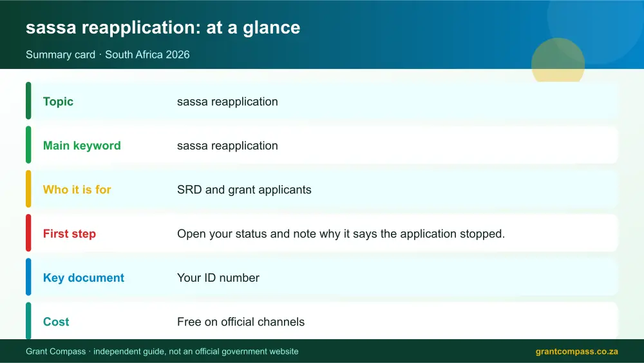Select the "Key document" label
Viewport: 644px width, 363px height.
[x=83, y=277]
